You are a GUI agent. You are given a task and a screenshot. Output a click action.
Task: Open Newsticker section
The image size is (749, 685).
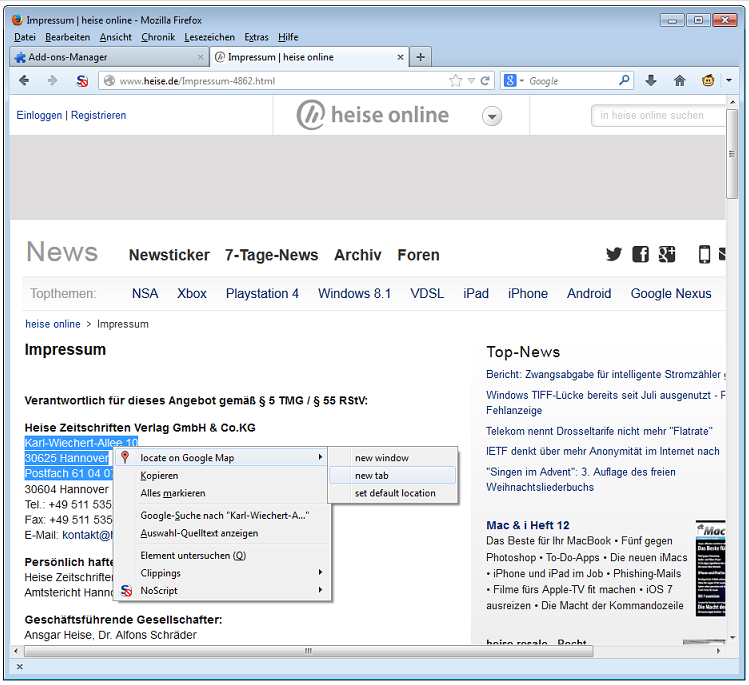coord(169,255)
